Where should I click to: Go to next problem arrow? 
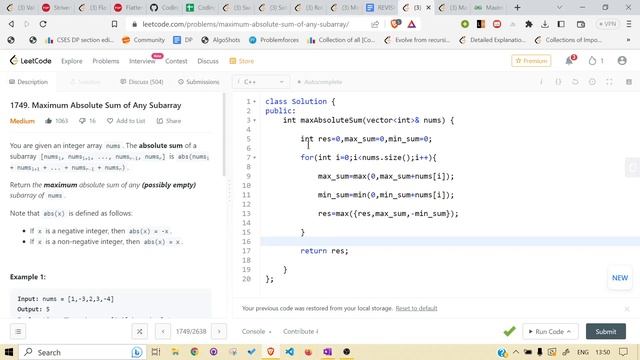point(219,331)
